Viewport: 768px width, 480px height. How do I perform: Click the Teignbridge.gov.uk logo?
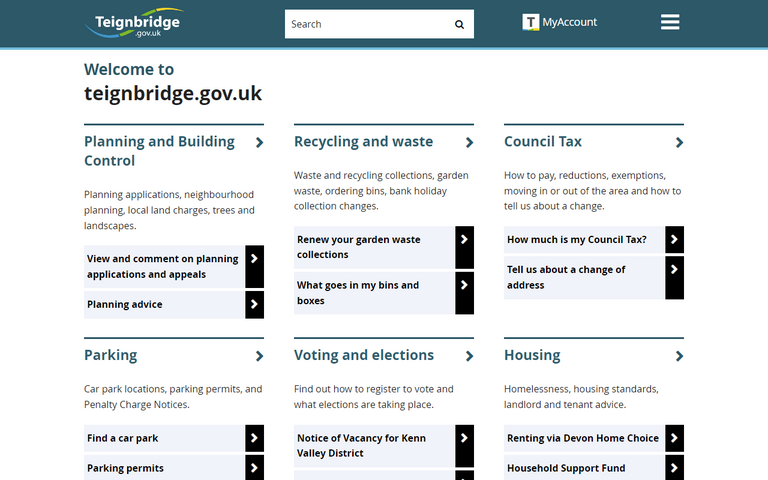point(134,23)
